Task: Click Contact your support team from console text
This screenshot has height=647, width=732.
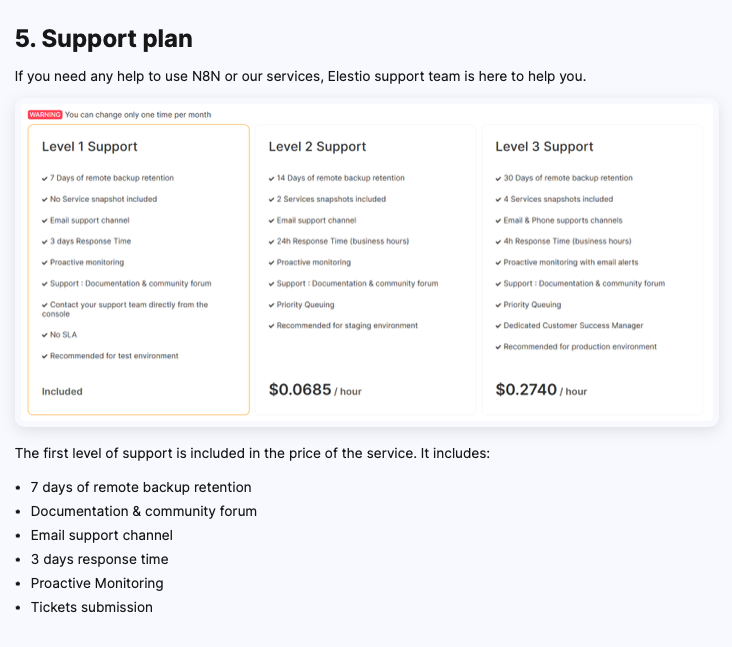Action: (125, 309)
